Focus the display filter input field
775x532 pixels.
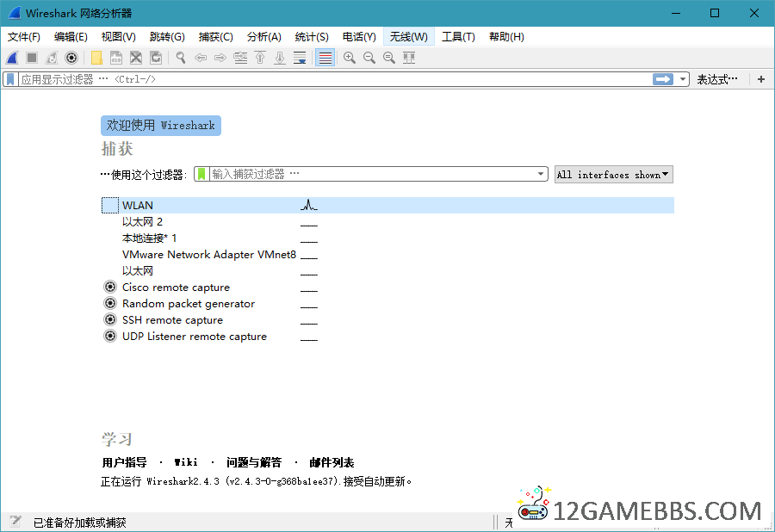[335, 79]
